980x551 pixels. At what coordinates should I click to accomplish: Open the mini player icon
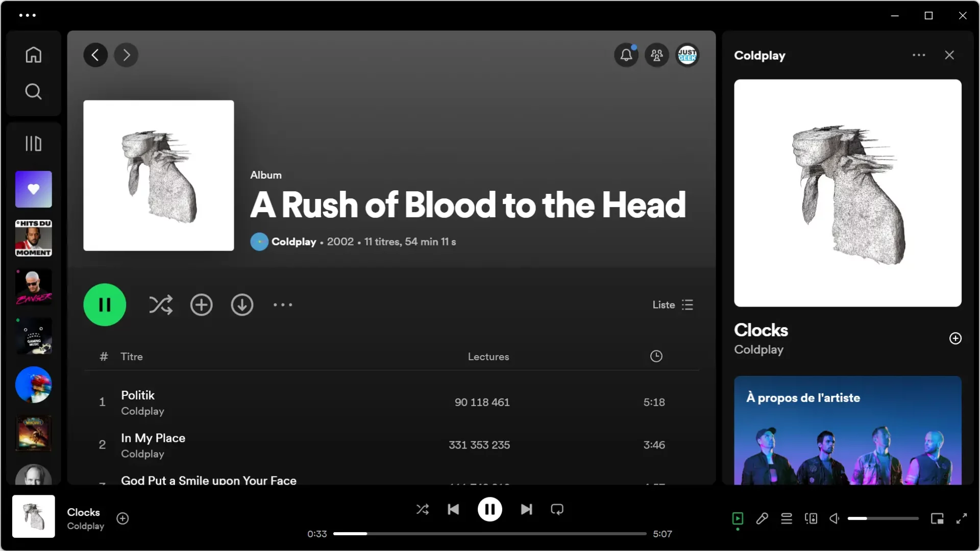click(937, 519)
